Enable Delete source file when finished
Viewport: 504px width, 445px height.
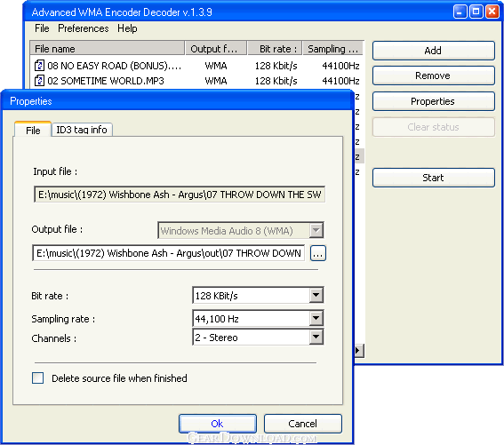click(x=37, y=377)
